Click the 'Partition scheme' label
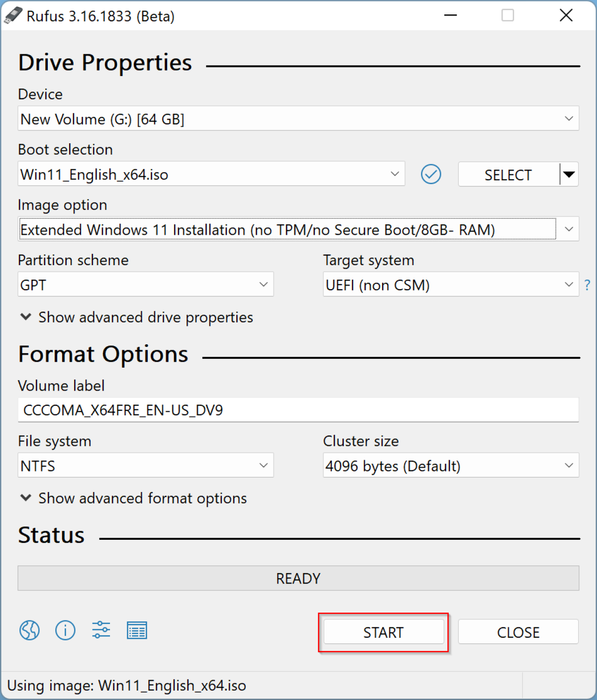Image resolution: width=597 pixels, height=700 pixels. point(73,260)
